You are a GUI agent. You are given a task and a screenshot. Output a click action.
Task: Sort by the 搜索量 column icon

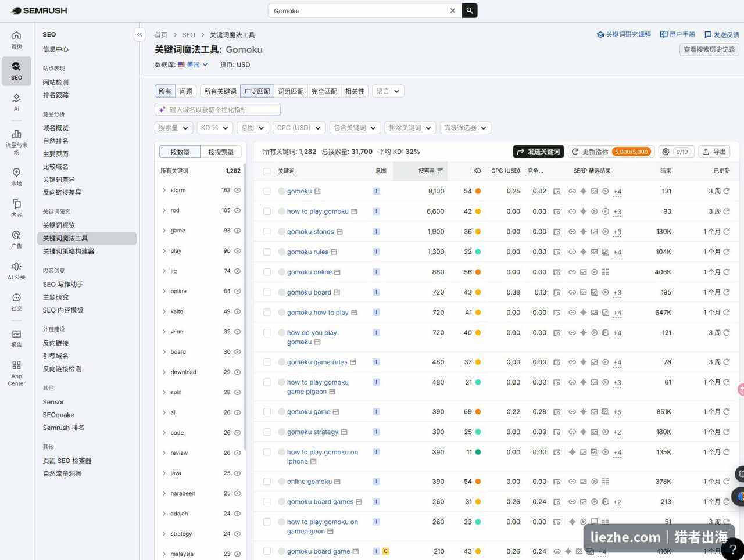pos(440,171)
